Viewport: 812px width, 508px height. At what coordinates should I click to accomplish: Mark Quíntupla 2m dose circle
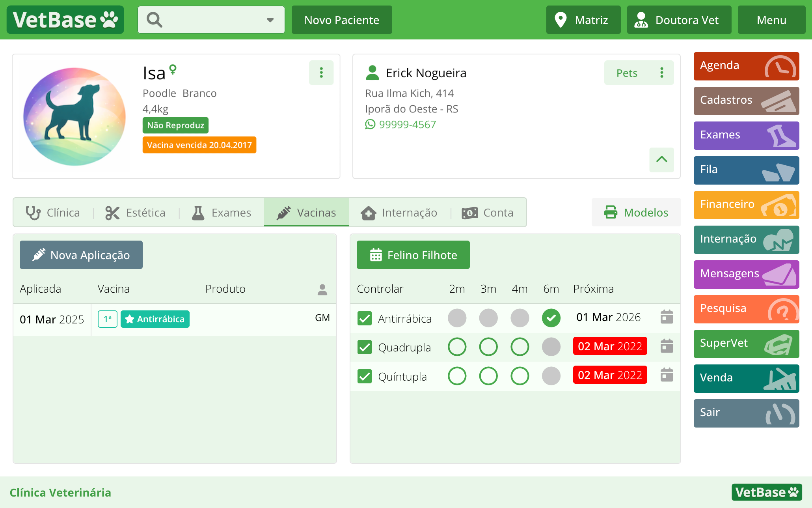click(x=457, y=376)
